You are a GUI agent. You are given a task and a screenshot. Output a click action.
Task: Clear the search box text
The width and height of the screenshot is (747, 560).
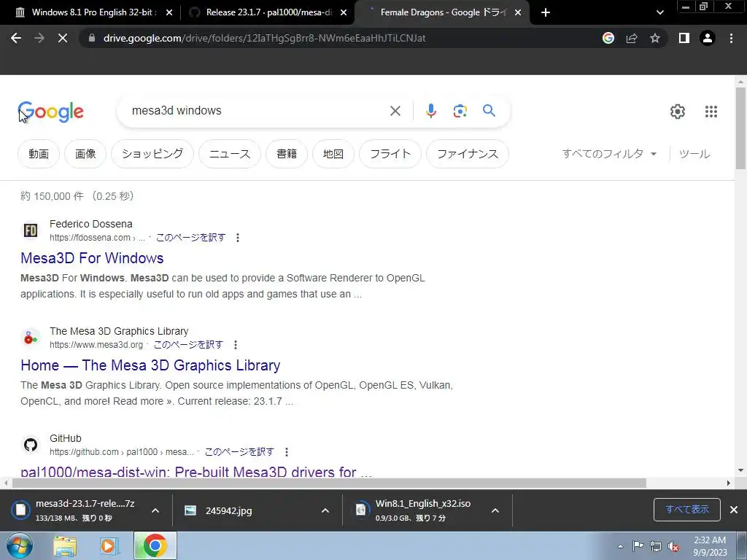pyautogui.click(x=395, y=111)
